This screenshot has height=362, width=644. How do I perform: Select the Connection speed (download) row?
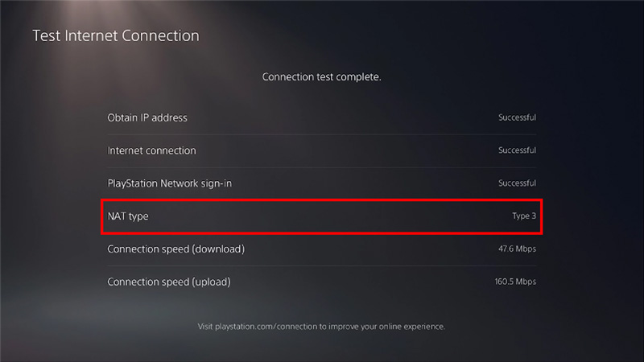(321, 249)
